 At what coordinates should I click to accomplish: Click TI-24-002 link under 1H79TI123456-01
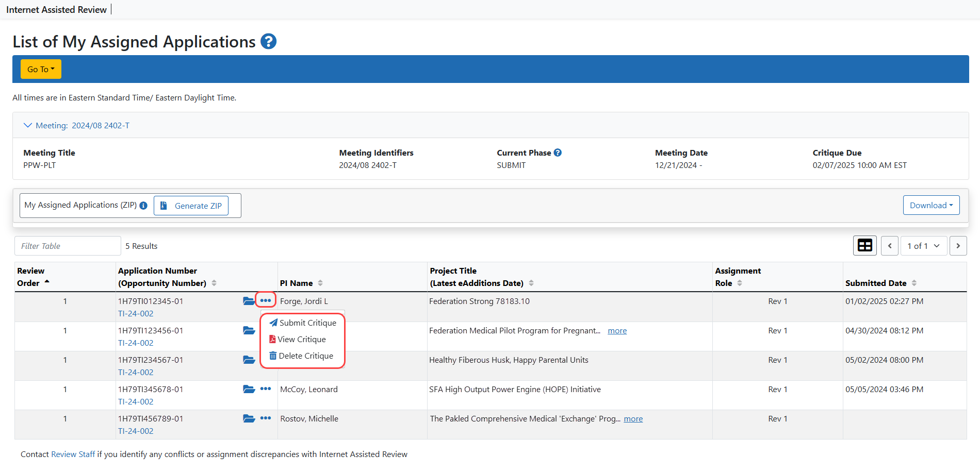tap(136, 343)
